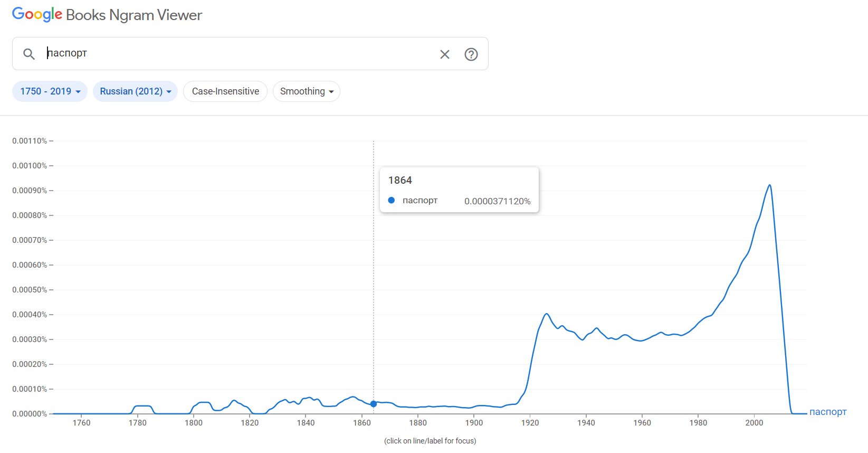
Task: Click the dropdown arrow on Smoothing chip
Action: click(x=331, y=92)
